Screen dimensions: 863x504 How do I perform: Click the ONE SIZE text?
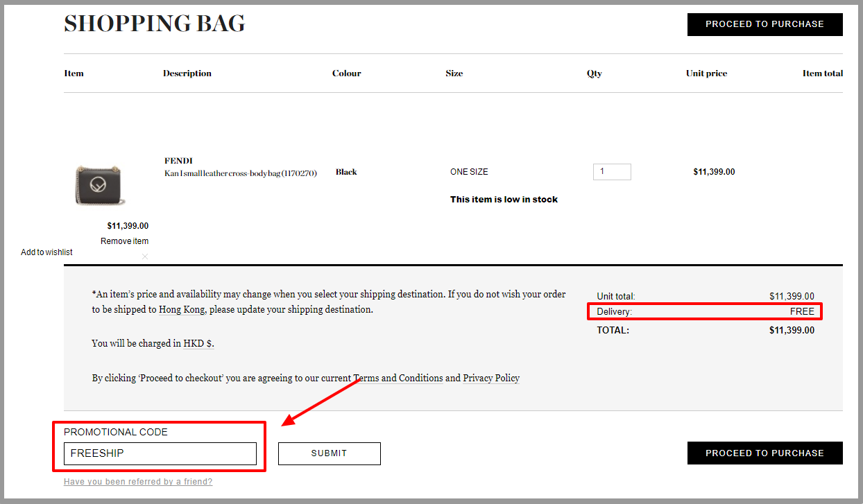(x=469, y=172)
